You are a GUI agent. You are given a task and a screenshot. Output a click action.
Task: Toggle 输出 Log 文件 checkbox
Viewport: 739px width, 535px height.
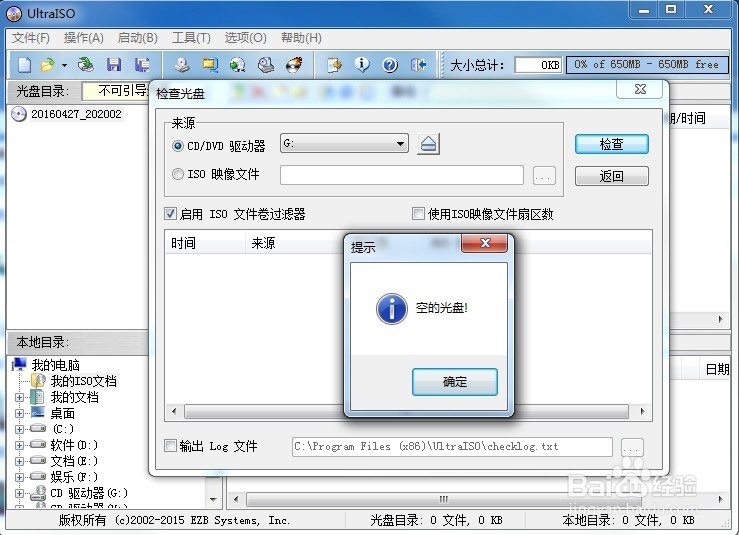click(170, 445)
